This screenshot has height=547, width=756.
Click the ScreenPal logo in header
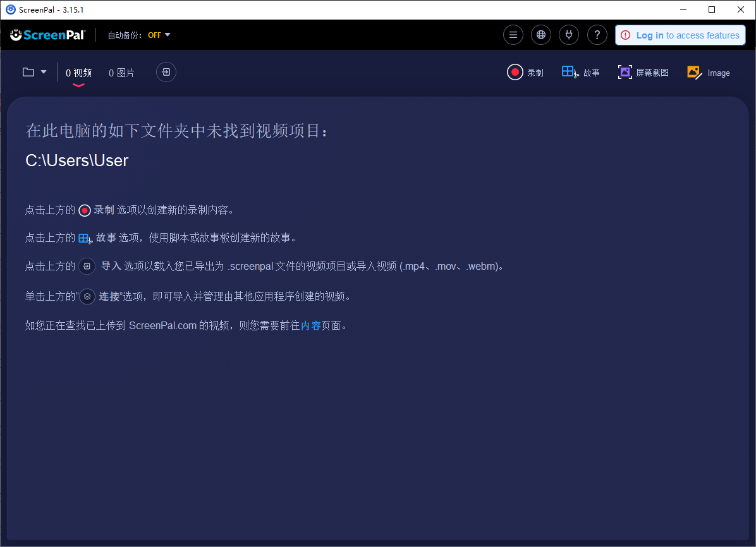[x=48, y=35]
